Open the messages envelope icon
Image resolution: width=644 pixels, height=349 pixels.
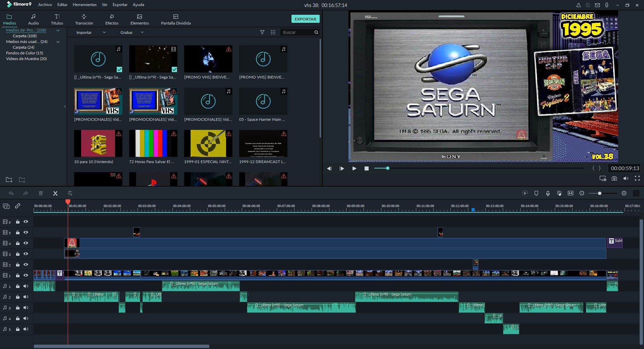597,5
